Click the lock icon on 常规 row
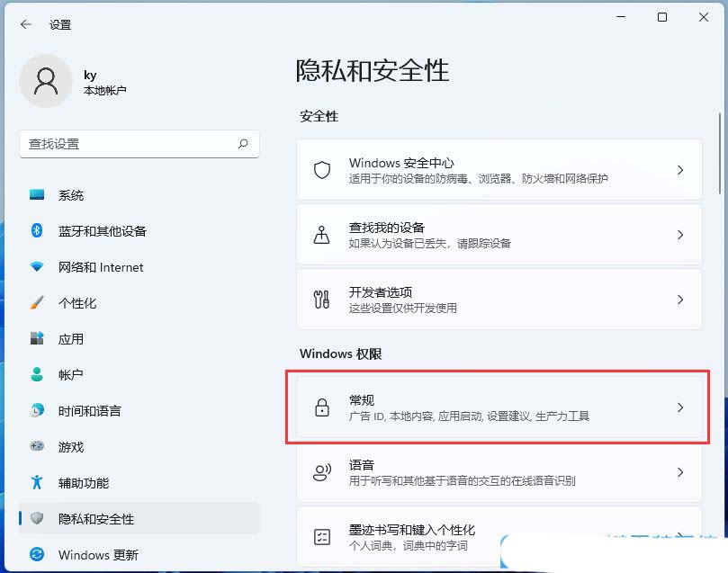This screenshot has height=573, width=728. [x=321, y=407]
